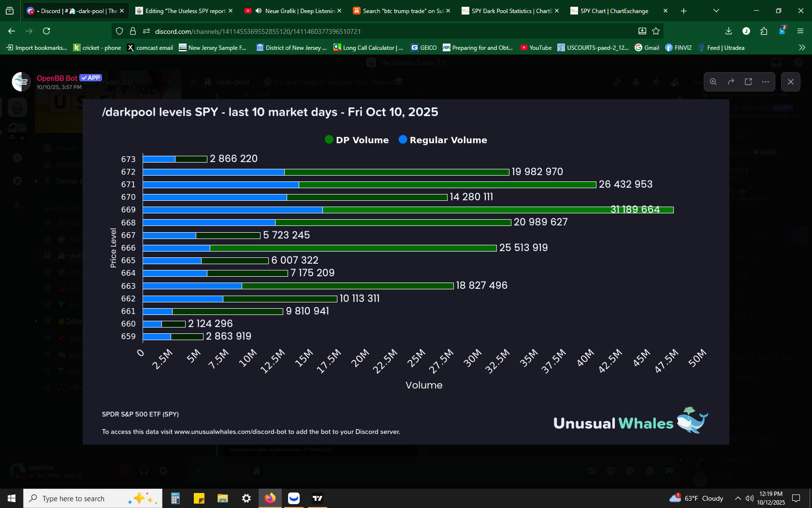The width and height of the screenshot is (812, 508).
Task: Show hidden system tray icons chevron
Action: coord(738,498)
